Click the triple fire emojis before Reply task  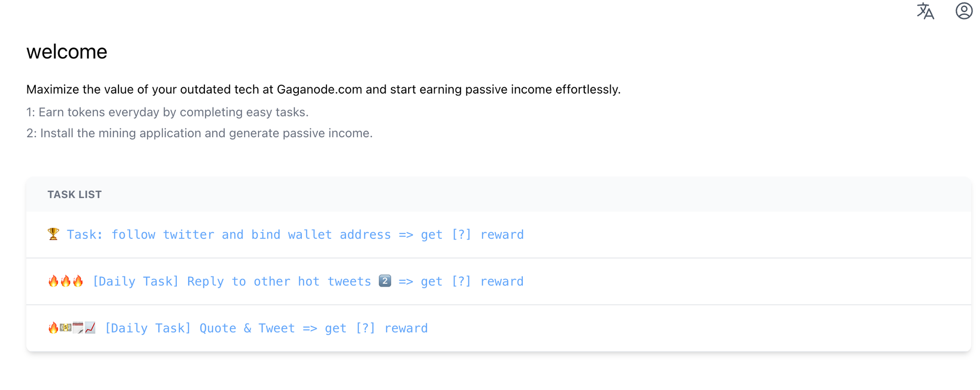tap(66, 281)
